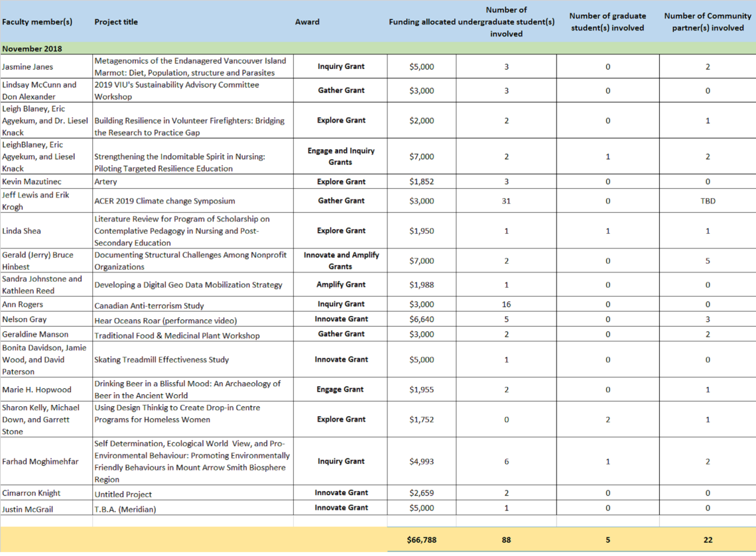Screen dimensions: 756x556
Task: Select the 'Project title' column header
Action: coord(116,22)
